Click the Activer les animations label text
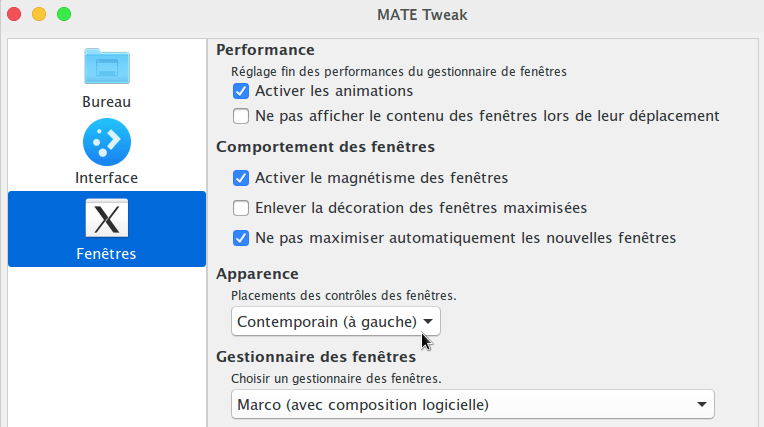This screenshot has width=764, height=427. point(334,91)
